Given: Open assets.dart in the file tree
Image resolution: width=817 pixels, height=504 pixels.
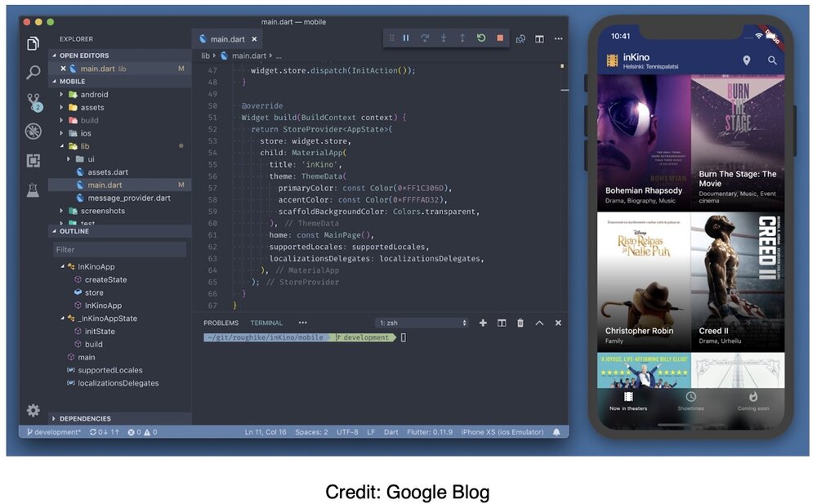Looking at the screenshot, I should click(107, 172).
